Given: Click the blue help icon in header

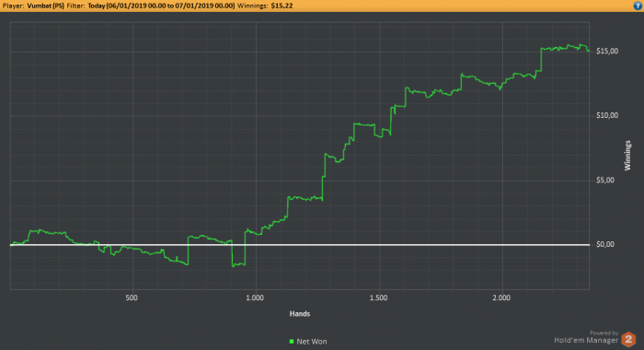Looking at the screenshot, I should tap(638, 6).
